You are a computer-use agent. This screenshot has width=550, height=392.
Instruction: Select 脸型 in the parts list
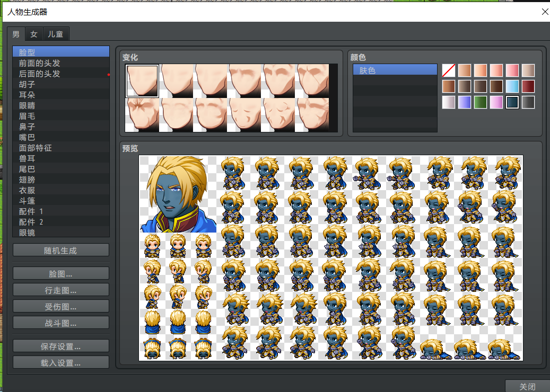pos(61,52)
